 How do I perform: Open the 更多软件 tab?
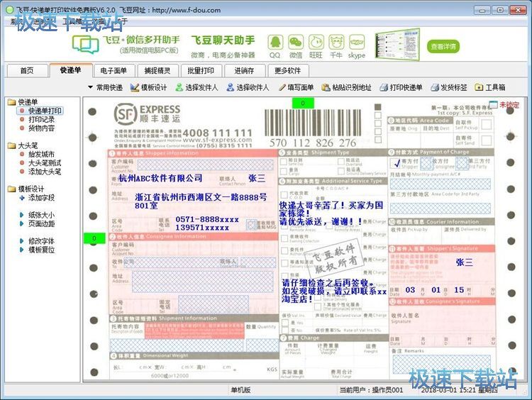pos(288,71)
